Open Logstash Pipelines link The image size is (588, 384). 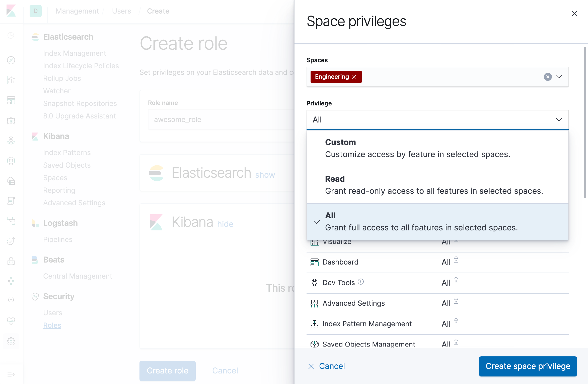58,239
